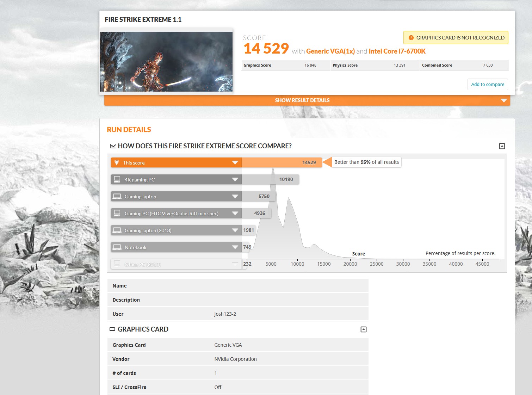Click the Fire Strike scene thumbnail

166,62
